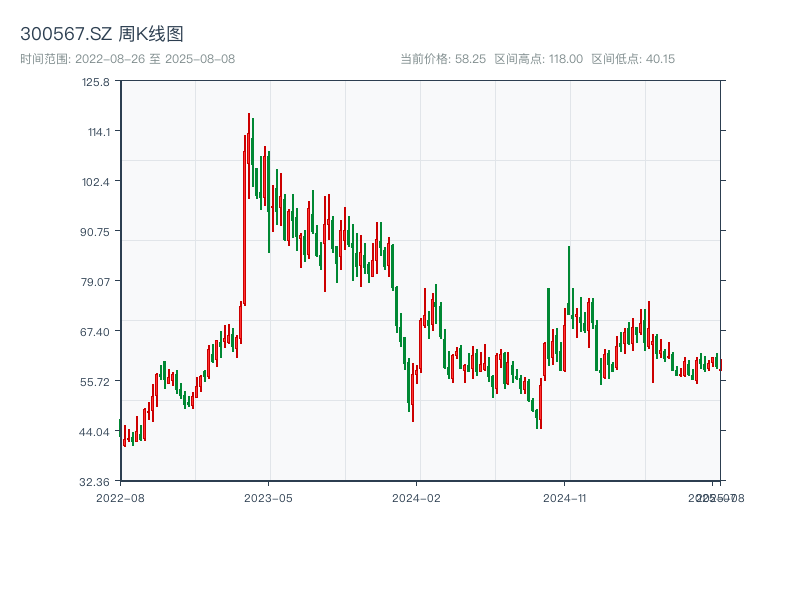
Task: Click y-axis label 67.40
Action: (94, 332)
